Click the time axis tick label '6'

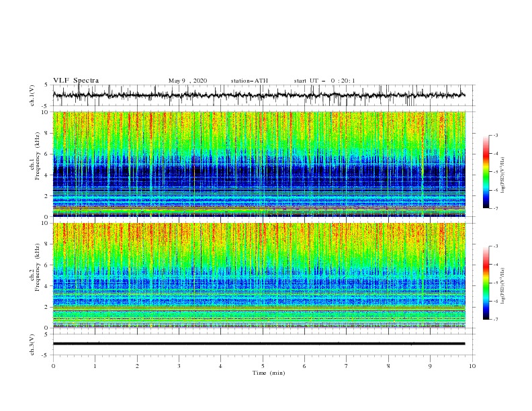(305, 366)
